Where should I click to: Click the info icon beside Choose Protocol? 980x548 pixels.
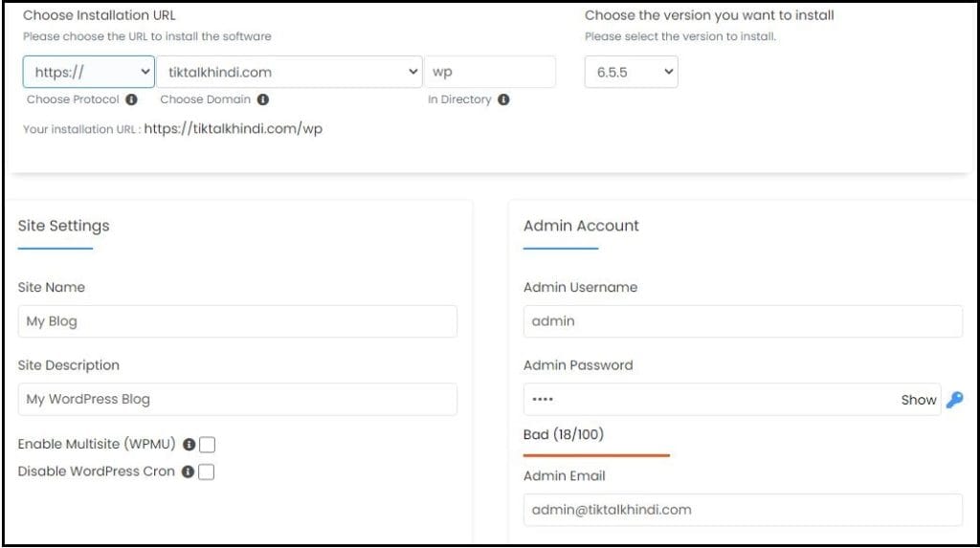click(x=131, y=99)
